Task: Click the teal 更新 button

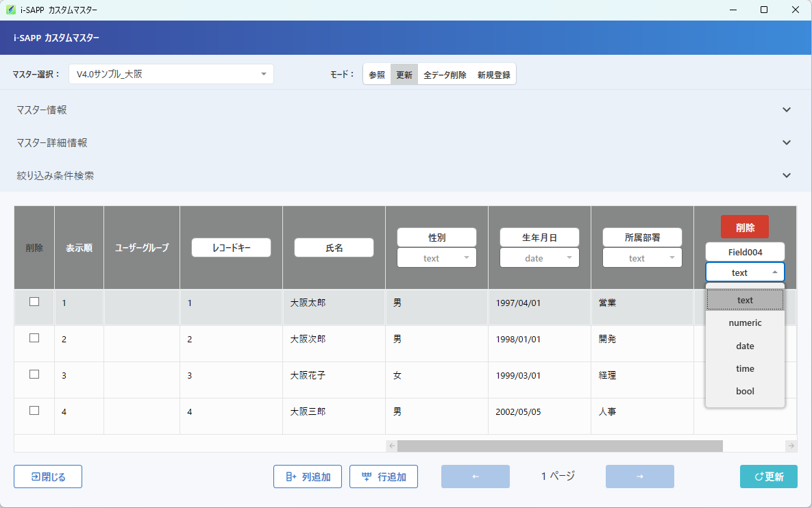Action: coord(769,477)
